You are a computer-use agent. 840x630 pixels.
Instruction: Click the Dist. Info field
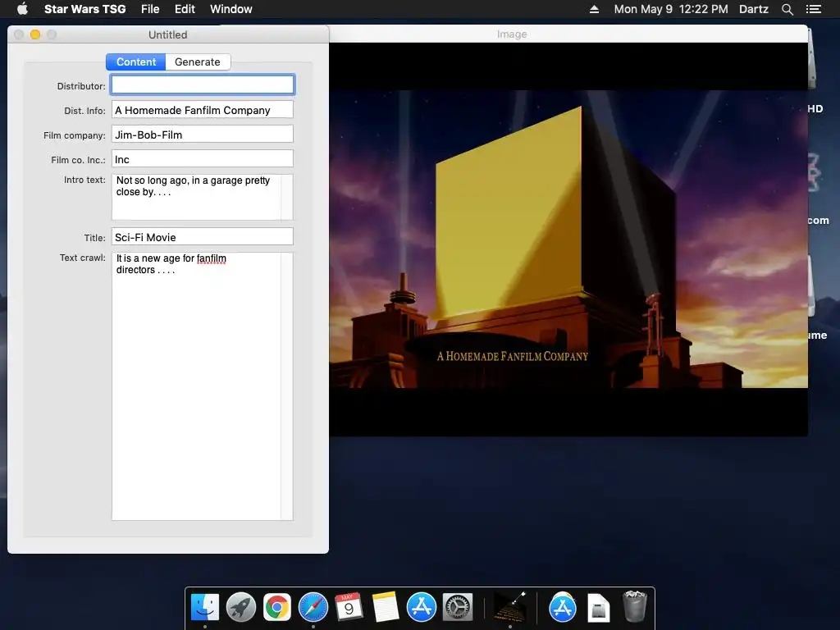coord(203,110)
